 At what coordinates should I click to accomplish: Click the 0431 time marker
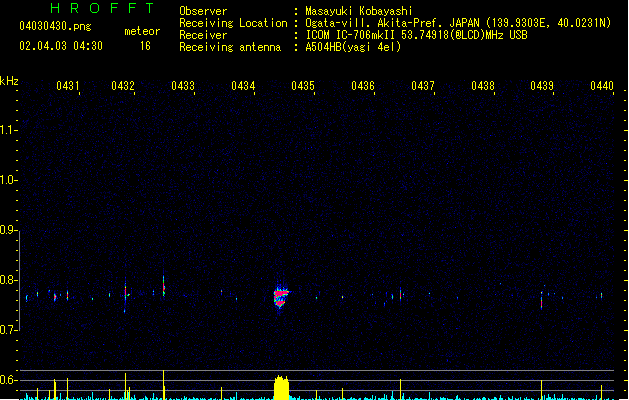click(x=68, y=86)
